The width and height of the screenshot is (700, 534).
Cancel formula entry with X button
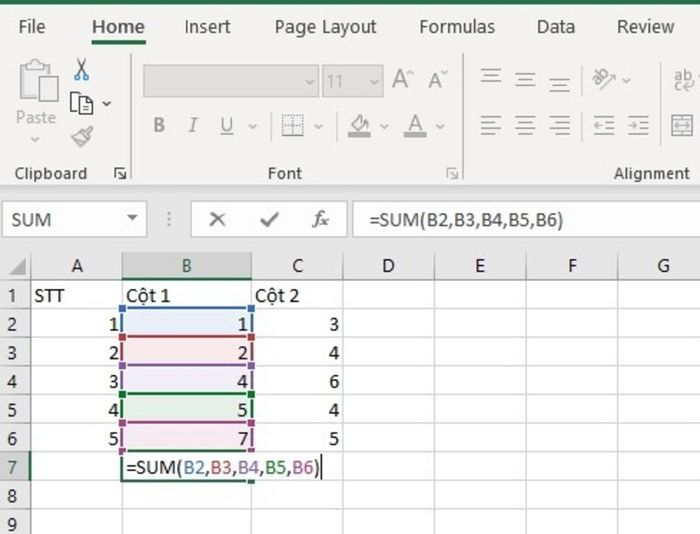[x=217, y=219]
